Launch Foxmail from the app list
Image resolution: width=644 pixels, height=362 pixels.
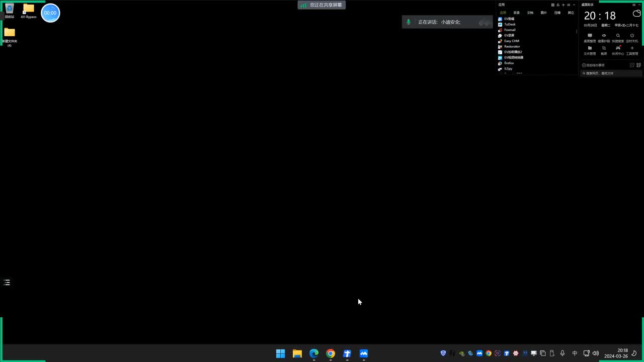tap(507, 30)
